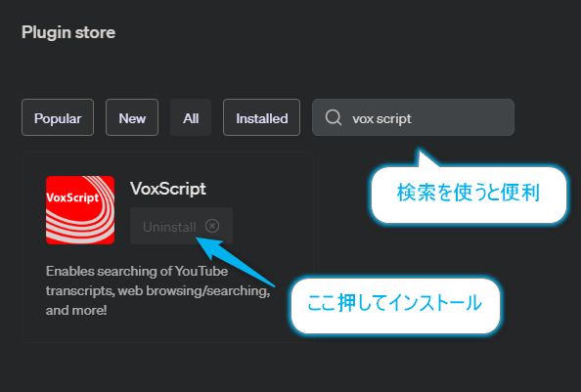The width and height of the screenshot is (581, 392).
Task: Click the Uninstall button for VoxScript
Action: point(181,226)
